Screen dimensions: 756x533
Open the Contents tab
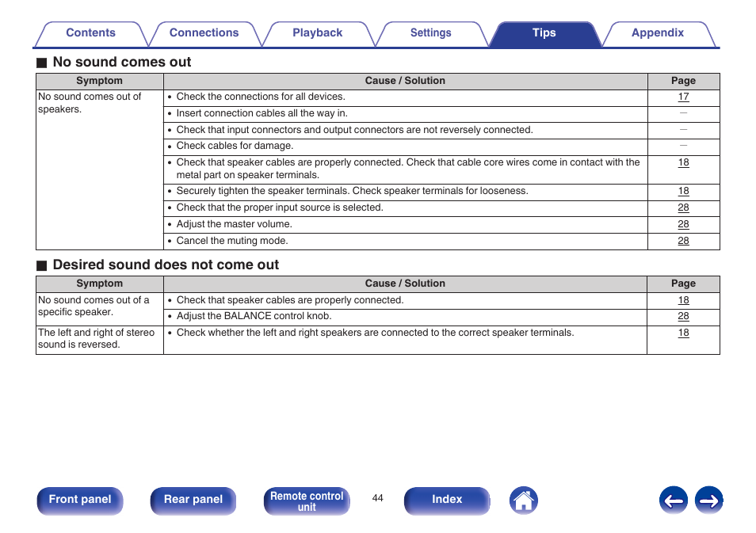(x=90, y=33)
